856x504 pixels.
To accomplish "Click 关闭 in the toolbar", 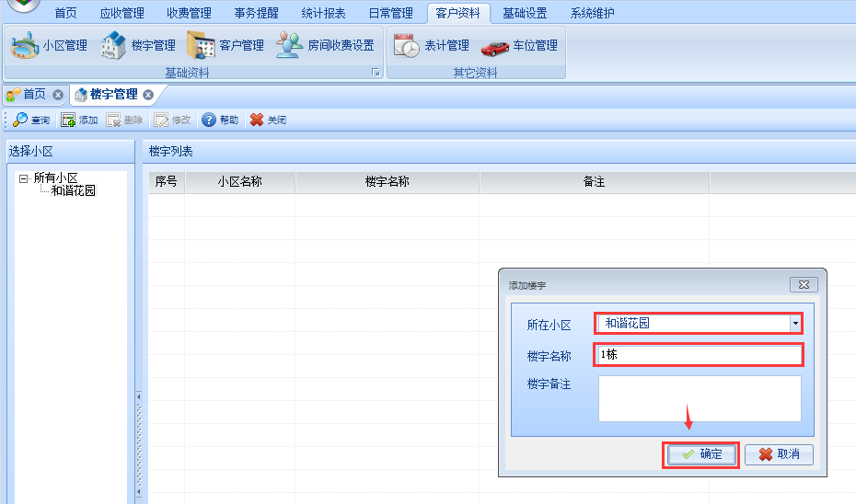I will pos(268,120).
